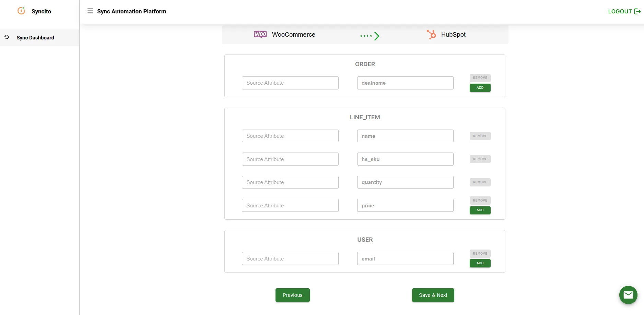Click ADD in the LINE_ITEM section

tap(480, 210)
